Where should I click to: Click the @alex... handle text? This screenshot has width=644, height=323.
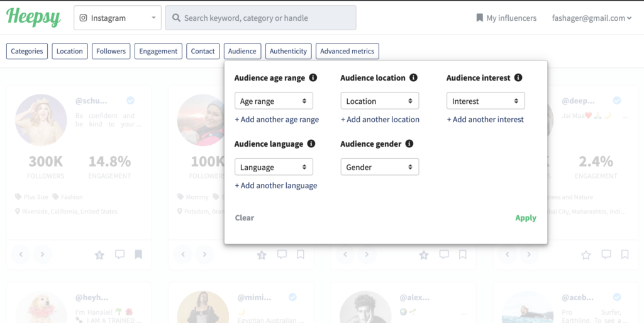pos(414,298)
